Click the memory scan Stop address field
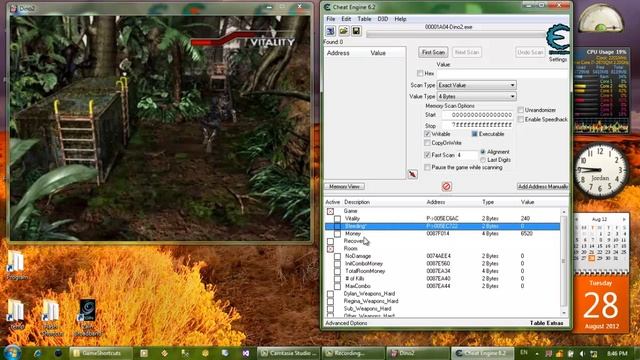Screen dimensions: 640x360 [477, 125]
